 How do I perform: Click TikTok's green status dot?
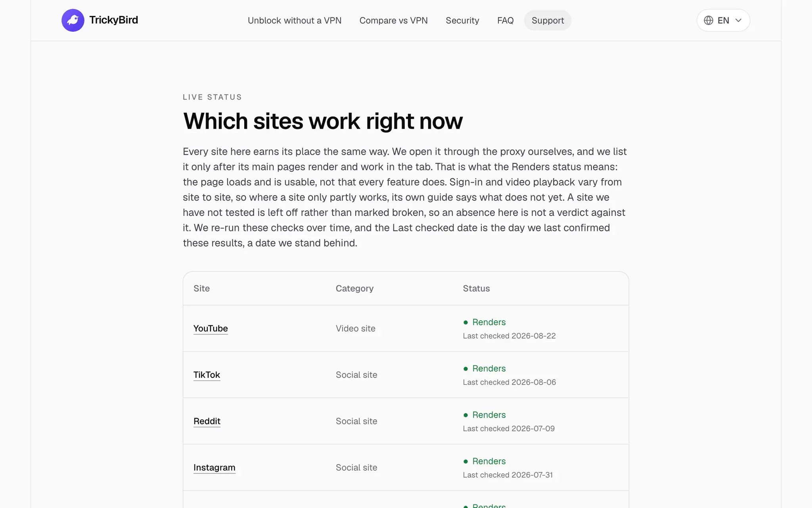tap(466, 369)
